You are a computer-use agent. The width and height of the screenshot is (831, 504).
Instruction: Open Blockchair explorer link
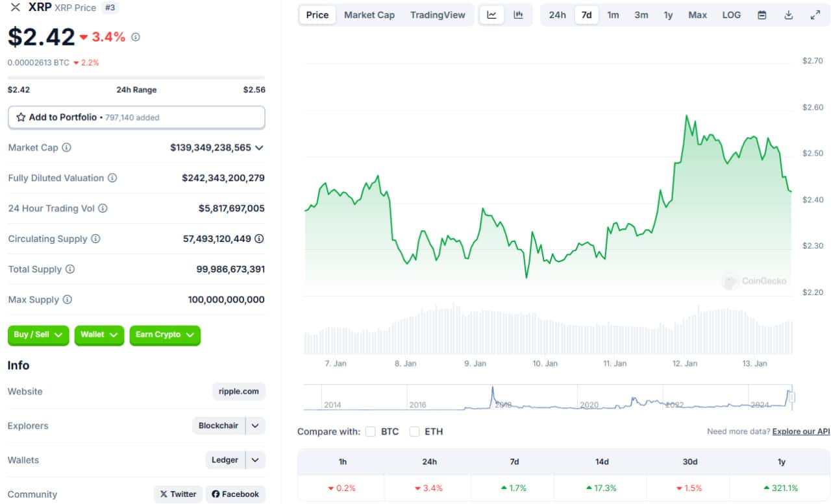tap(218, 426)
